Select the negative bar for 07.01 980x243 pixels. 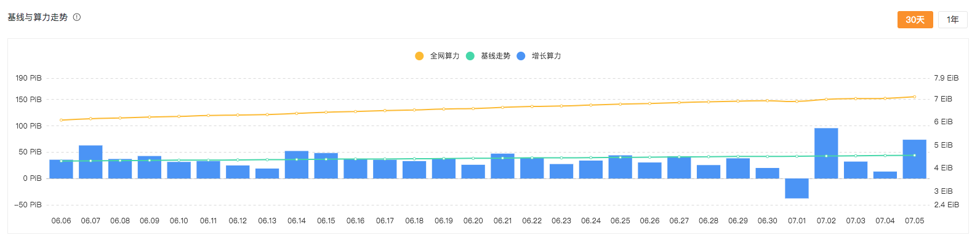797,188
